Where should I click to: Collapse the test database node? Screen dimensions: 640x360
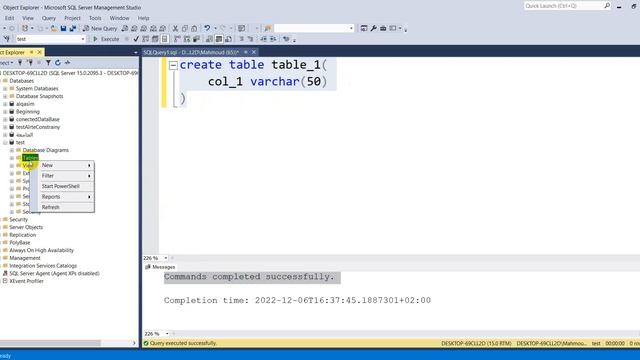[5, 142]
